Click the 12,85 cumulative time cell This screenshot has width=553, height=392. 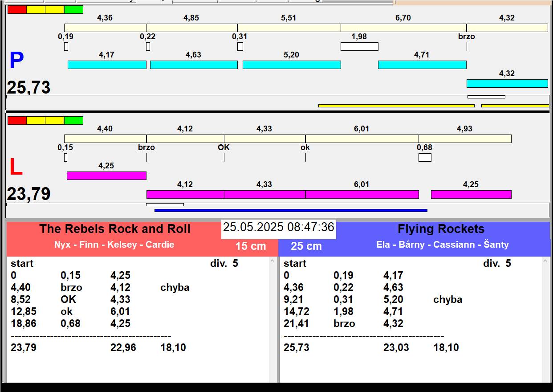tap(24, 311)
